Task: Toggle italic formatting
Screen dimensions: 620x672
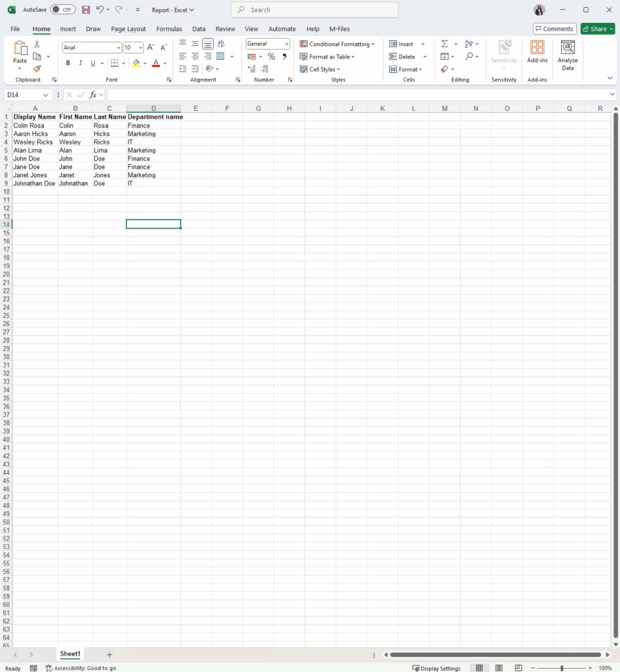Action: (80, 63)
